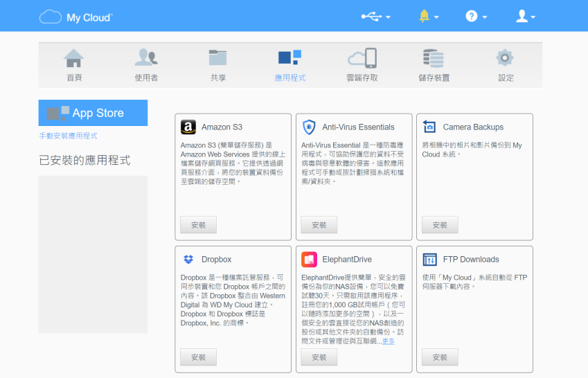This screenshot has height=378, width=588.
Task: Click the Anti-Virus Essentials title text
Action: coord(359,127)
